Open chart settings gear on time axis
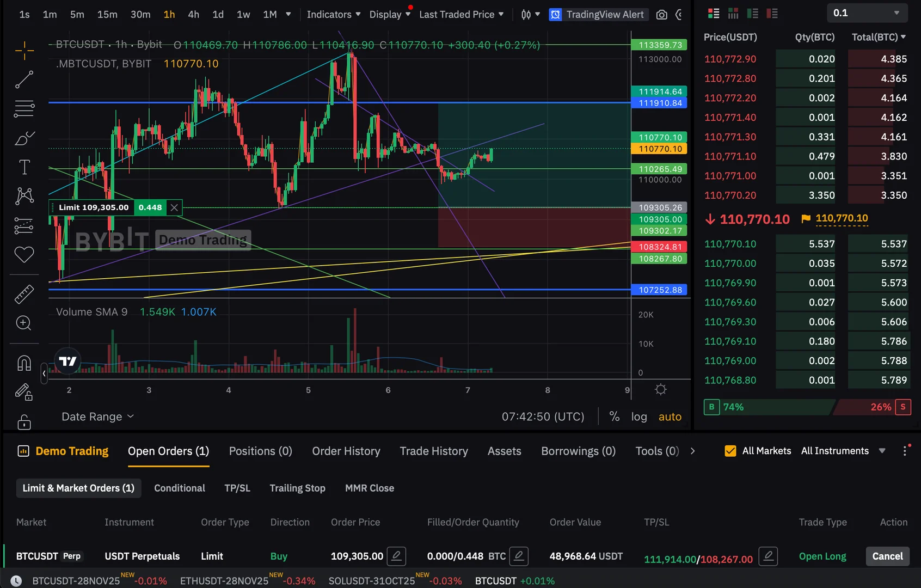The image size is (921, 588). (661, 389)
